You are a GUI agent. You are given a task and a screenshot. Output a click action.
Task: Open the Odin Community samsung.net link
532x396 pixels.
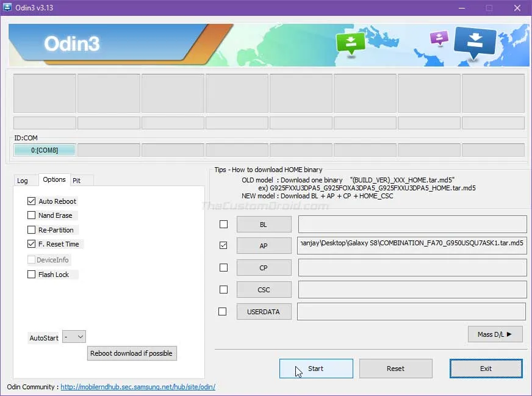pyautogui.click(x=137, y=387)
